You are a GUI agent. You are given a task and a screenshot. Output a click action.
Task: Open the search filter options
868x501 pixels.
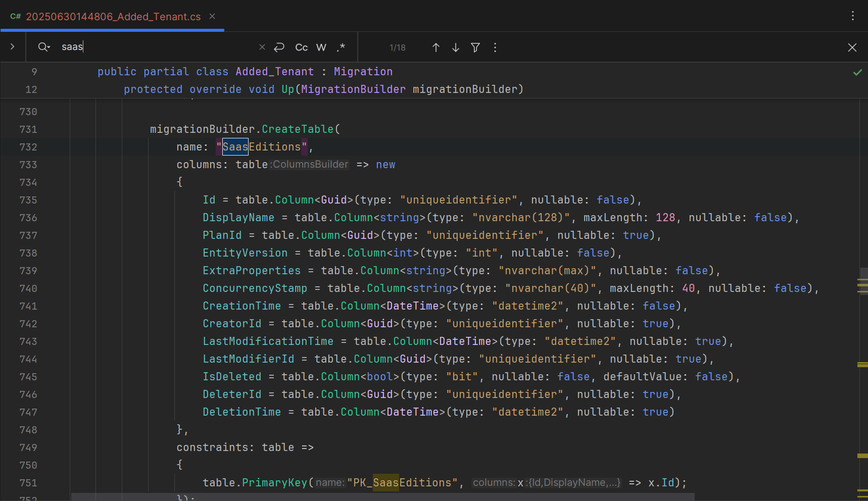click(475, 47)
